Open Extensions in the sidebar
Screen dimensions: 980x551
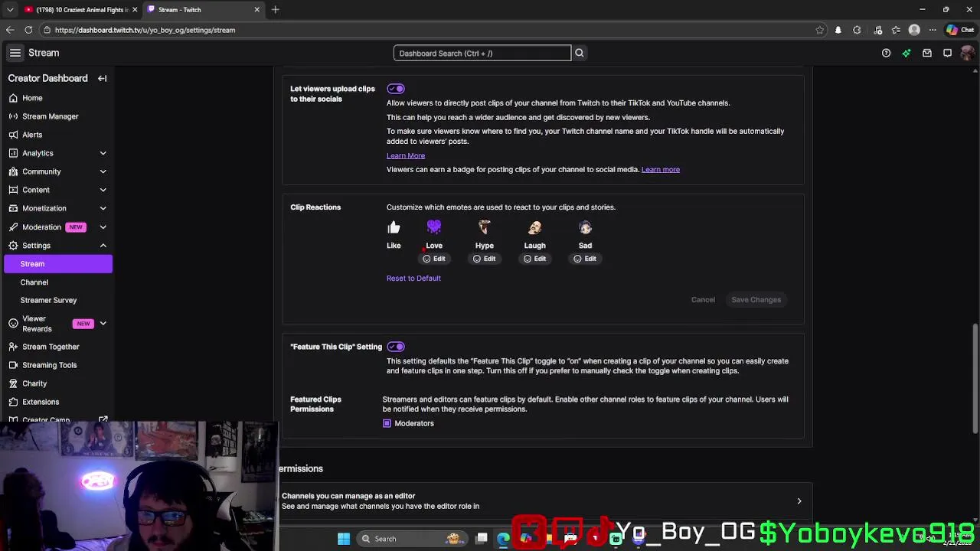pos(57,402)
